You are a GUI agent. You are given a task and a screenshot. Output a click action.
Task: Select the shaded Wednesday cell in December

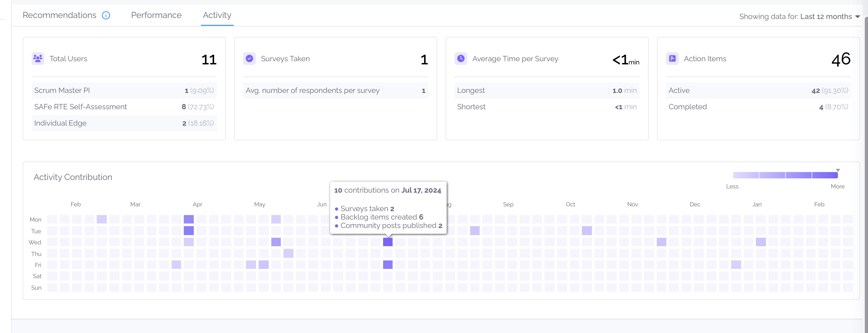(x=662, y=242)
